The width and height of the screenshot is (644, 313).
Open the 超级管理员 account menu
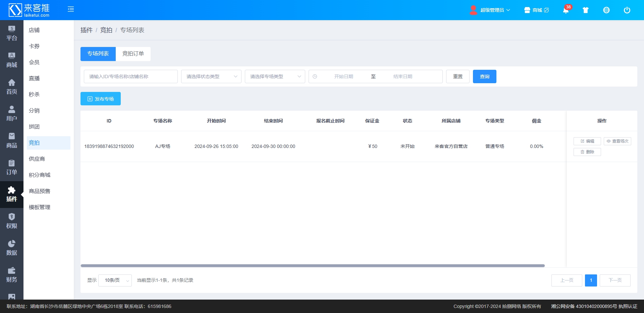(x=492, y=10)
